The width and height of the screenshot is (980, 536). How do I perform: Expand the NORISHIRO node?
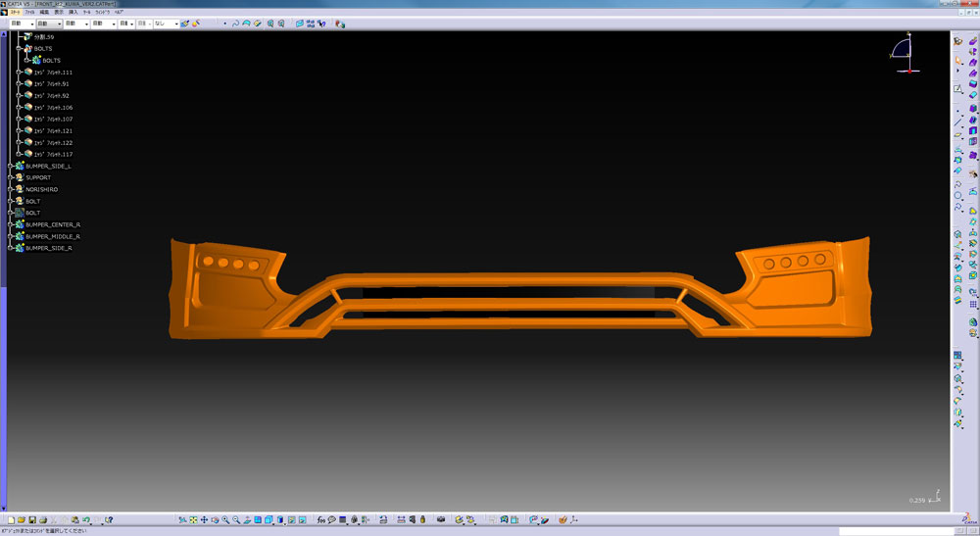pyautogui.click(x=11, y=189)
